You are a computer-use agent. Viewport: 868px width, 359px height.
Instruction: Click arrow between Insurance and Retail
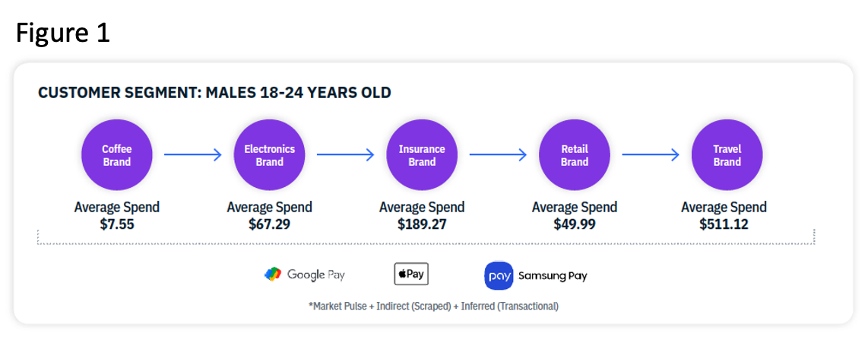[498, 155]
